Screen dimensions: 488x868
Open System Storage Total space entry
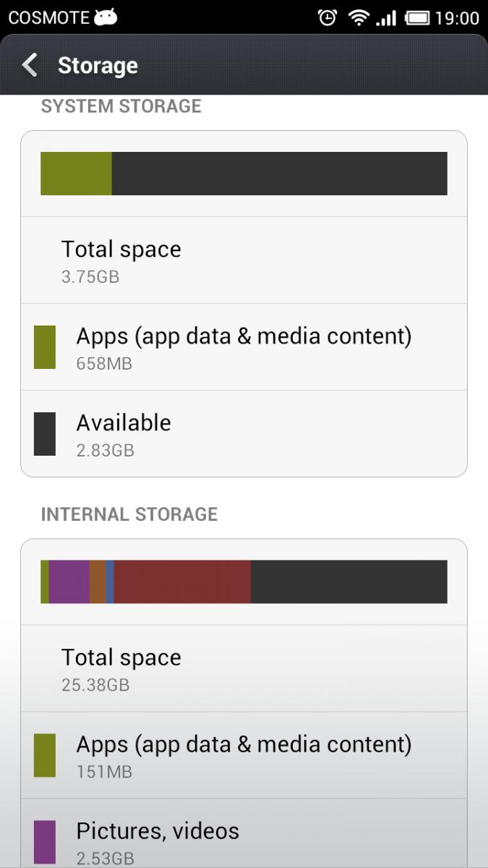point(244,260)
